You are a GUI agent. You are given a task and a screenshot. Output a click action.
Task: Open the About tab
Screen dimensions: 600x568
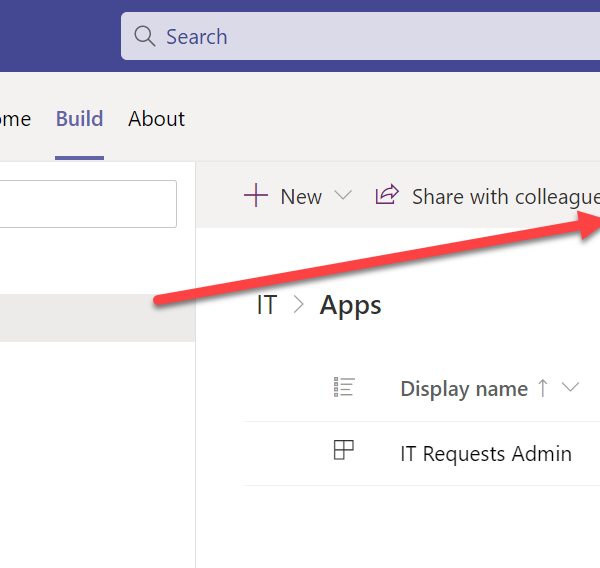pos(156,119)
